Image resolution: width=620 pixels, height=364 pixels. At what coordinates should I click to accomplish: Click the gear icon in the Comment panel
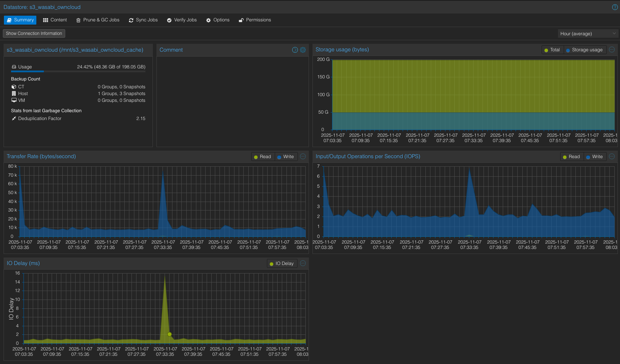click(x=303, y=50)
